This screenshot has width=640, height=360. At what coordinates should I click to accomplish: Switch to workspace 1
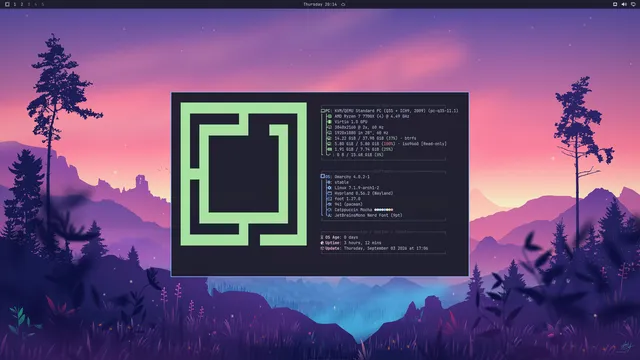(15, 4)
